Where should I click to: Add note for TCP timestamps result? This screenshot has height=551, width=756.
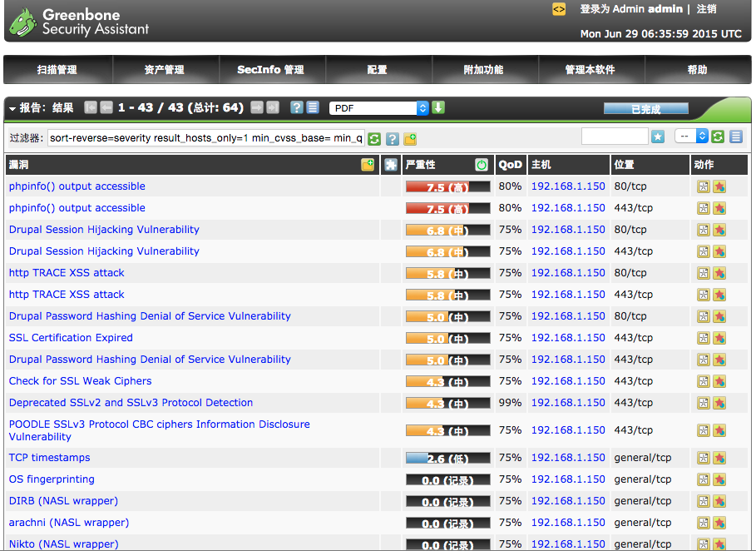click(x=704, y=458)
